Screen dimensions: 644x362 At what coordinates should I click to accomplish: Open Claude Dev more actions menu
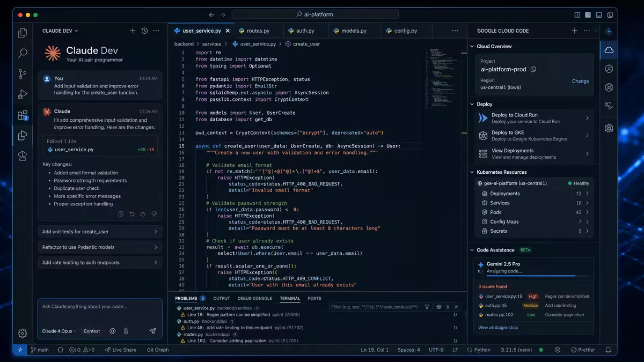(156, 31)
